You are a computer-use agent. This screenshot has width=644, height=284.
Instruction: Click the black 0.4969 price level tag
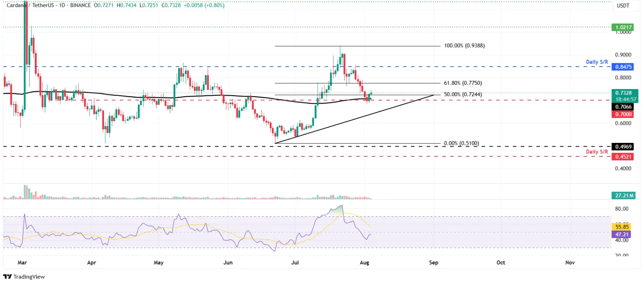[623, 147]
